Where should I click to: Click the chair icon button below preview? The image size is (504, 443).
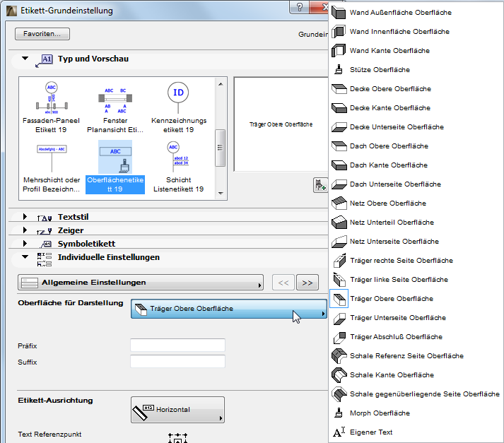click(x=320, y=185)
